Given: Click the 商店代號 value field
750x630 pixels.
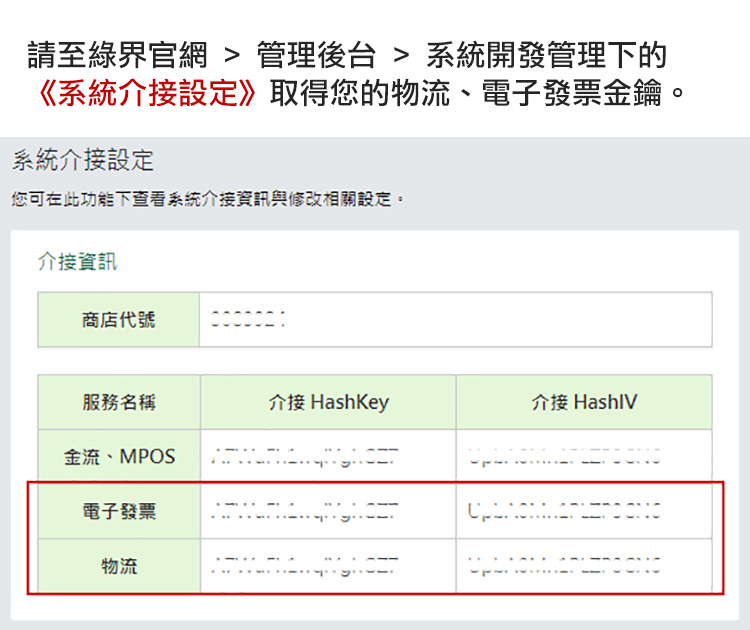Looking at the screenshot, I should pyautogui.click(x=455, y=320).
